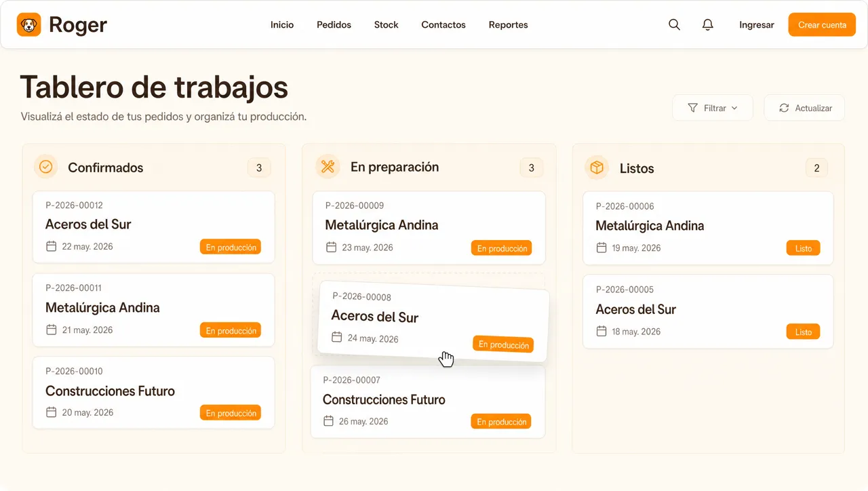Click the Ingresar link
This screenshot has height=491, width=868.
tap(757, 24)
